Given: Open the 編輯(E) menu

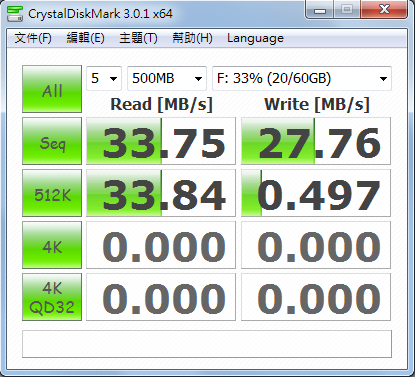Looking at the screenshot, I should pos(85,38).
